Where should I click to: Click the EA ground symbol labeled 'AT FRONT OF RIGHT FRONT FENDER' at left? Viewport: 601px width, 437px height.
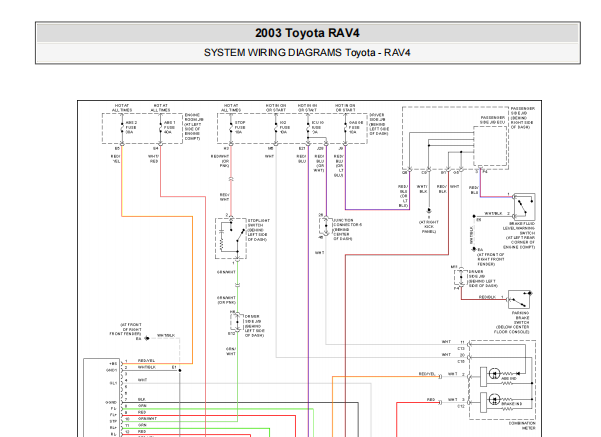(x=147, y=338)
